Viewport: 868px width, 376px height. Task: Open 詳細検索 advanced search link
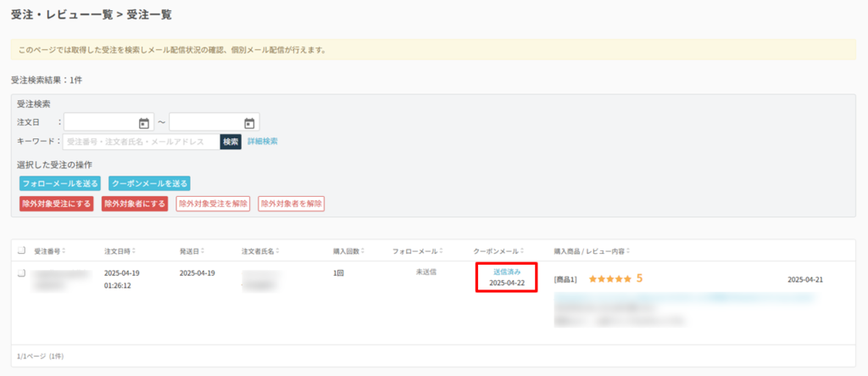[x=262, y=142]
